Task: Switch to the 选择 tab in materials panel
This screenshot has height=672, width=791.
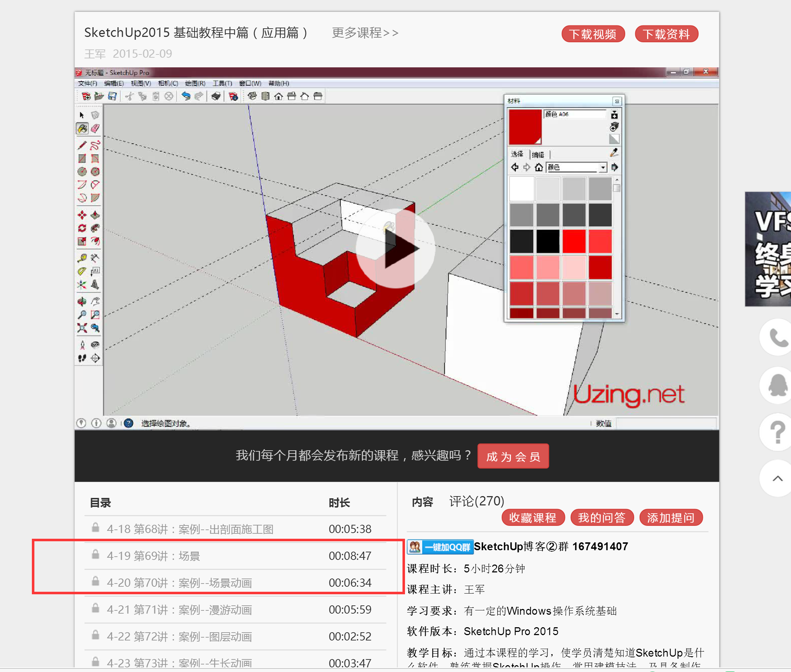Action: (x=517, y=154)
